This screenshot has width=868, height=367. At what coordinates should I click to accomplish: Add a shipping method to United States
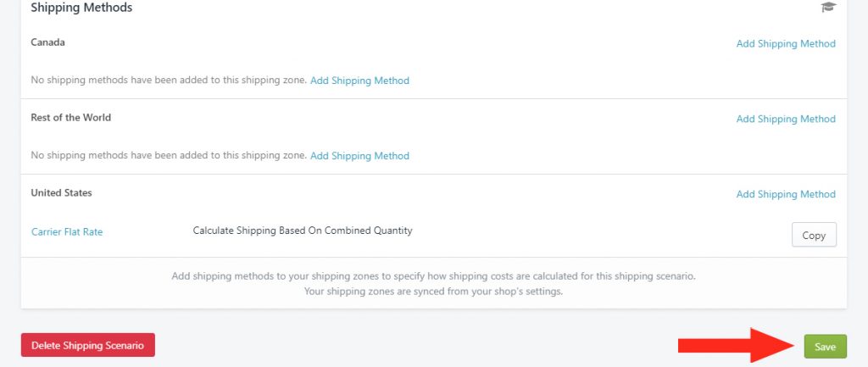click(786, 194)
